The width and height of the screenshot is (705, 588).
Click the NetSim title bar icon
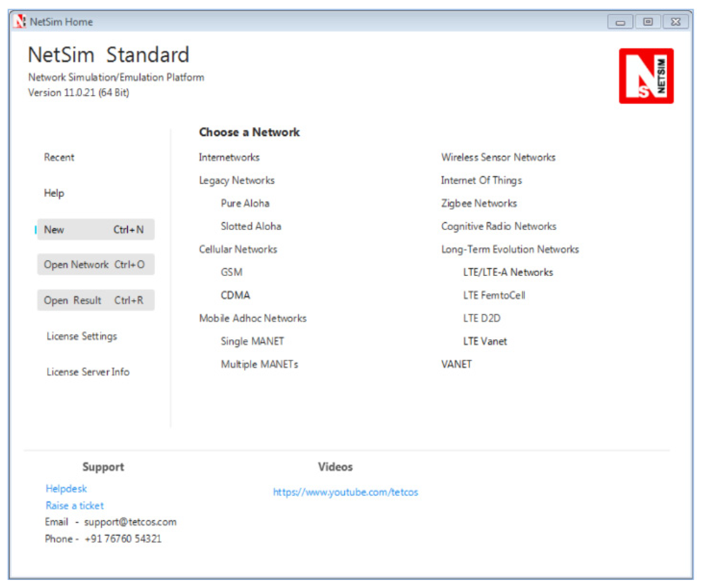20,22
